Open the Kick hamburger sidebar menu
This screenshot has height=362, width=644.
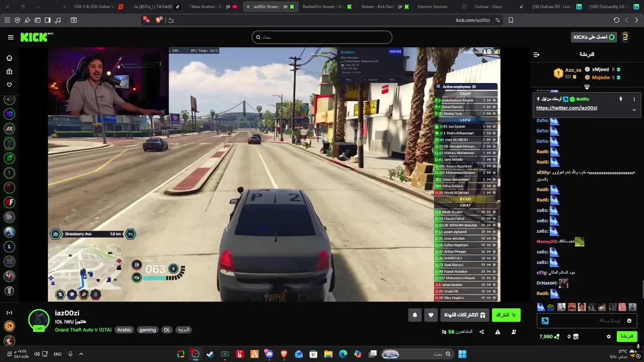[11, 37]
